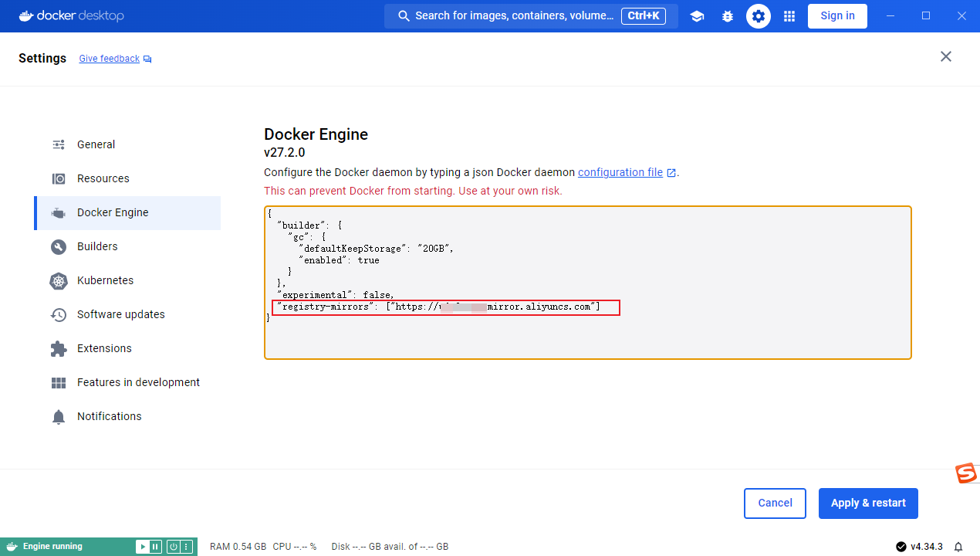
Task: Click the "defaultKeepStorage": "20GB" line
Action: [x=376, y=249]
